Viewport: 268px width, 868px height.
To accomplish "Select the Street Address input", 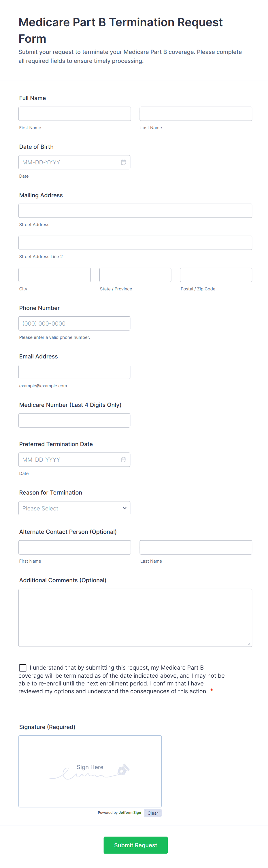I will click(135, 211).
